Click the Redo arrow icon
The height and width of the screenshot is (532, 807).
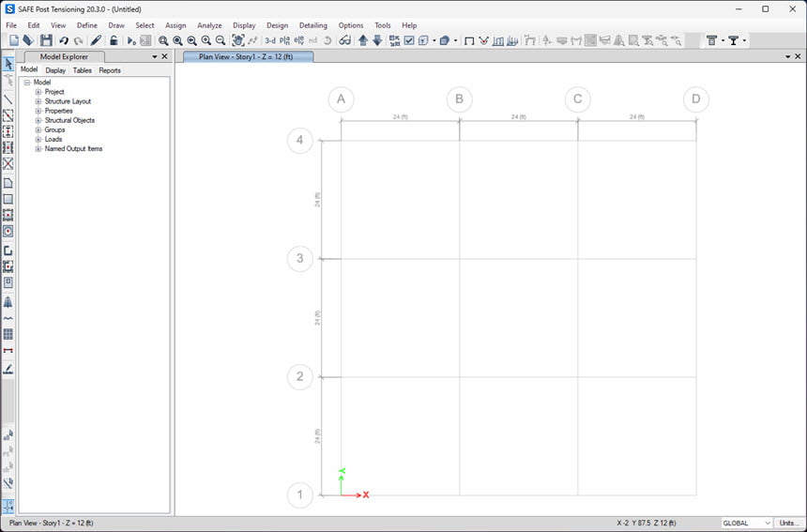(x=78, y=40)
